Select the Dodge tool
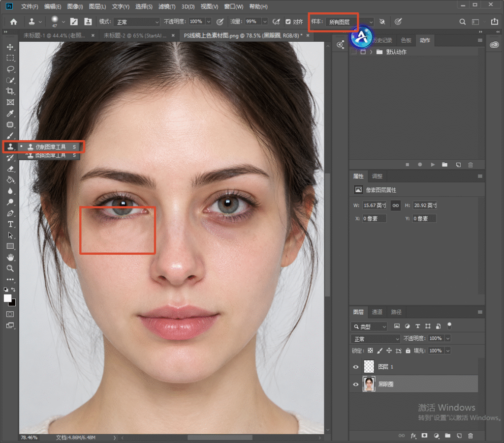 coord(10,202)
